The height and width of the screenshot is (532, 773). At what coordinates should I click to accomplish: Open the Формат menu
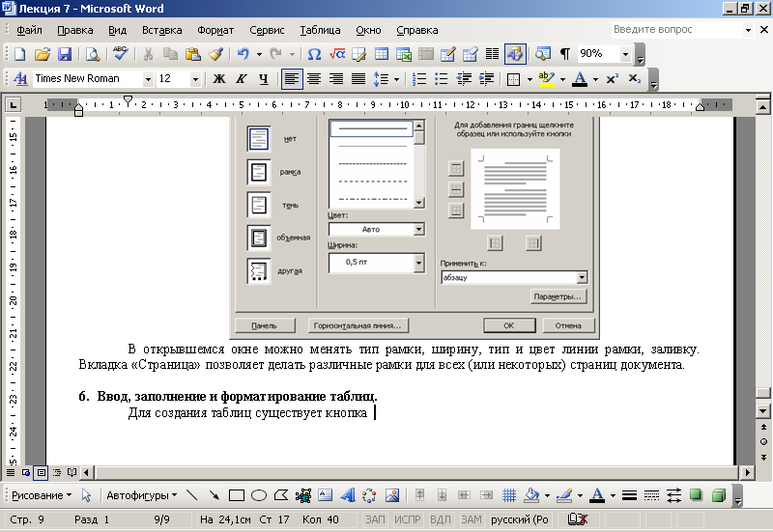point(215,30)
